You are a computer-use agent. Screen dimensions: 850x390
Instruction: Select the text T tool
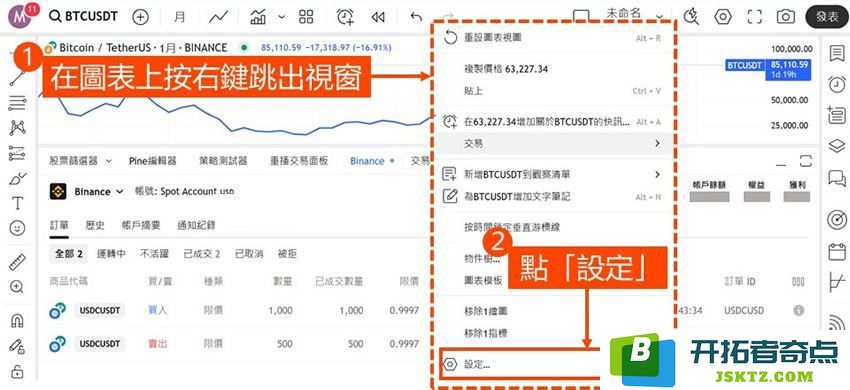click(17, 203)
